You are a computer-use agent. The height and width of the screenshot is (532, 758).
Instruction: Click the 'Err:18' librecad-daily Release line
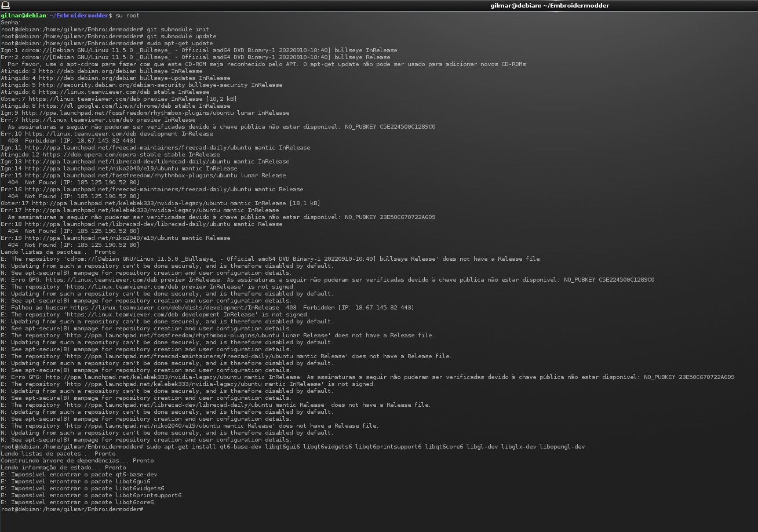click(x=141, y=224)
